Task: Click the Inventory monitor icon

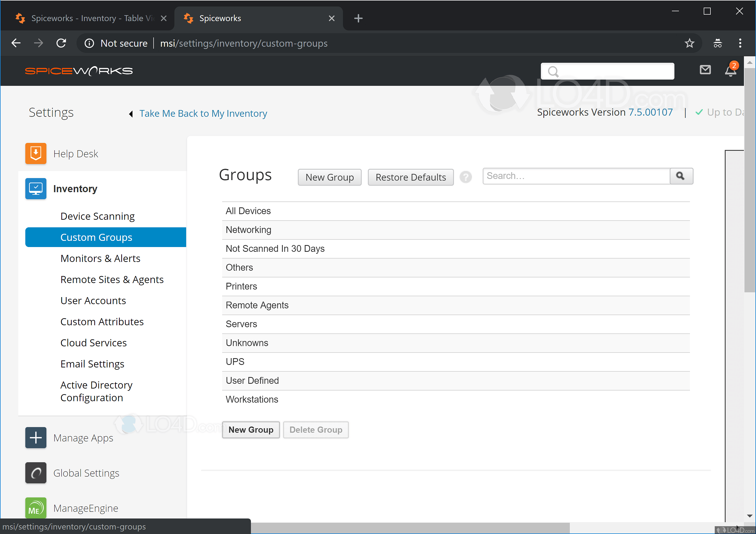Action: coord(35,189)
